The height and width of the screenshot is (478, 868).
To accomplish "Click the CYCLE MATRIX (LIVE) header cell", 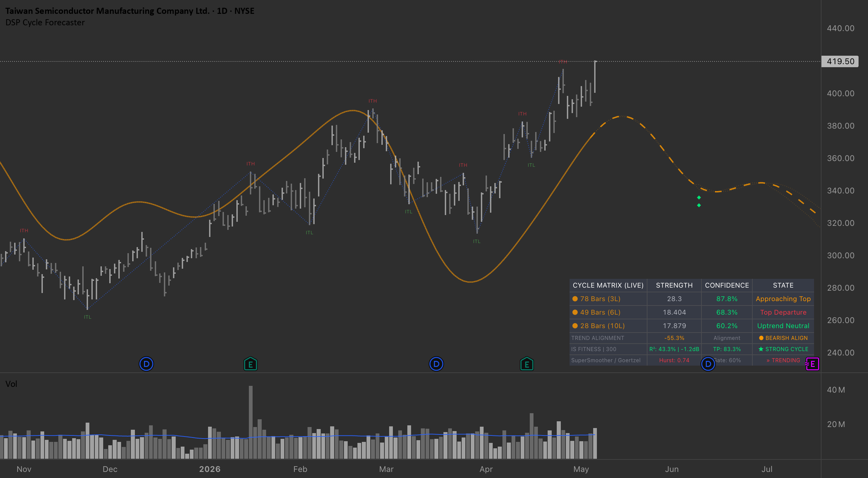I will tap(608, 285).
